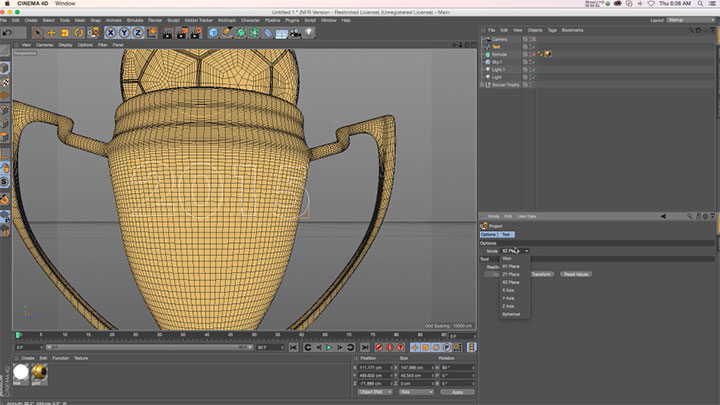Image resolution: width=720 pixels, height=405 pixels.
Task: Open the green generators icon
Action: click(241, 33)
